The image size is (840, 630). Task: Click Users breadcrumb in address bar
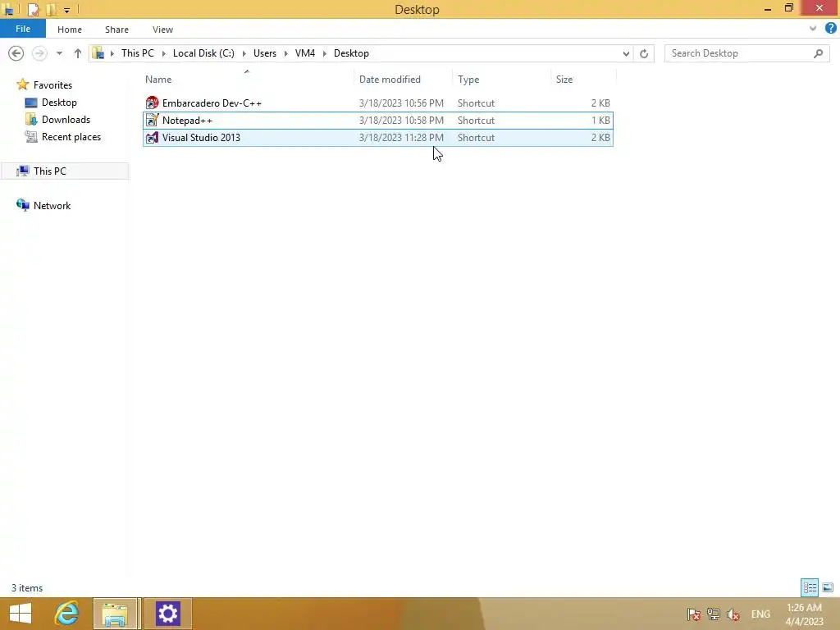tap(265, 53)
